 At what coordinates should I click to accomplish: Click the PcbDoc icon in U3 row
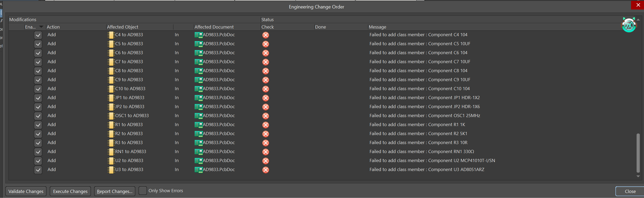[x=199, y=170]
